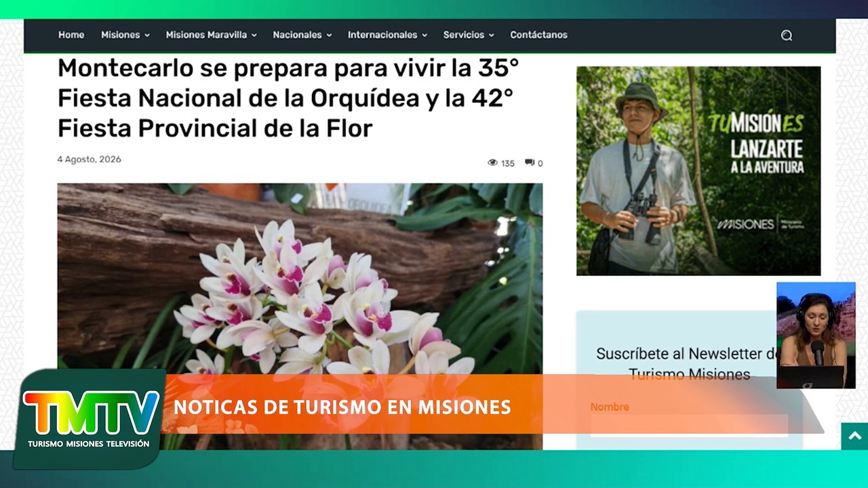This screenshot has width=868, height=488.
Task: Open the search magnifier icon
Action: click(x=787, y=35)
